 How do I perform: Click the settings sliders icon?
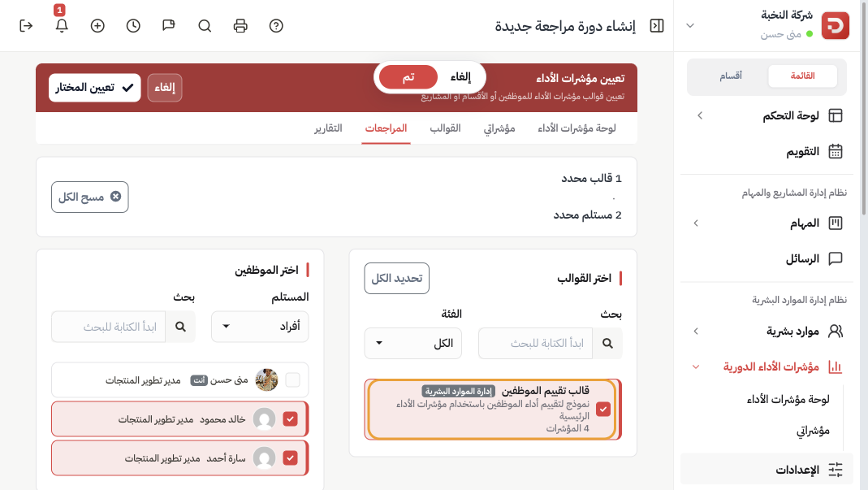point(836,470)
